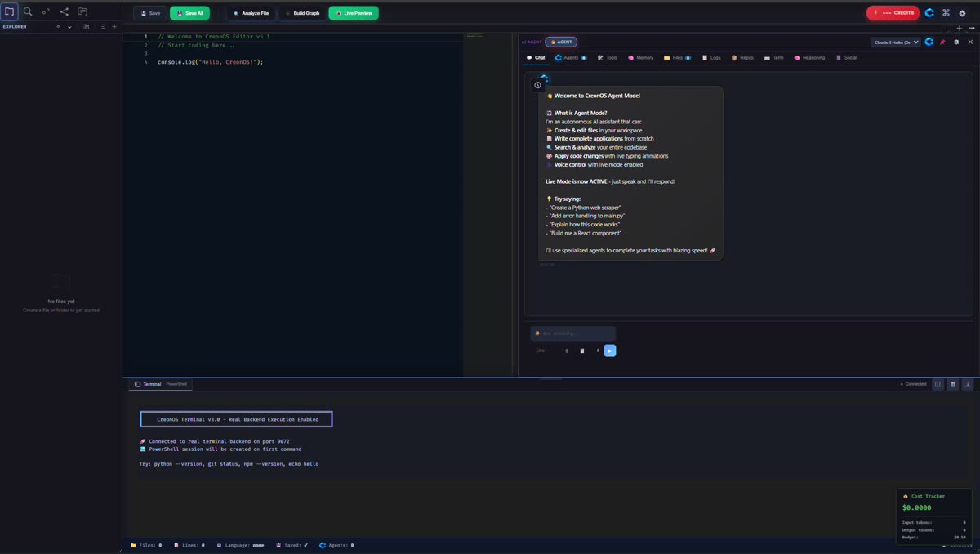Open the Explorer files icon in sidebar
The image size is (980, 554).
coord(9,12)
